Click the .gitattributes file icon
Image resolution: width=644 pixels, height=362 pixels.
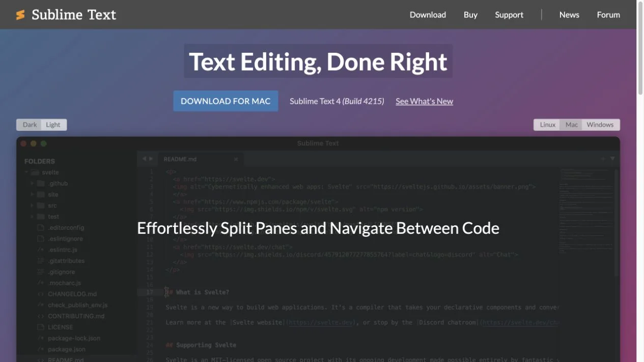tap(41, 261)
